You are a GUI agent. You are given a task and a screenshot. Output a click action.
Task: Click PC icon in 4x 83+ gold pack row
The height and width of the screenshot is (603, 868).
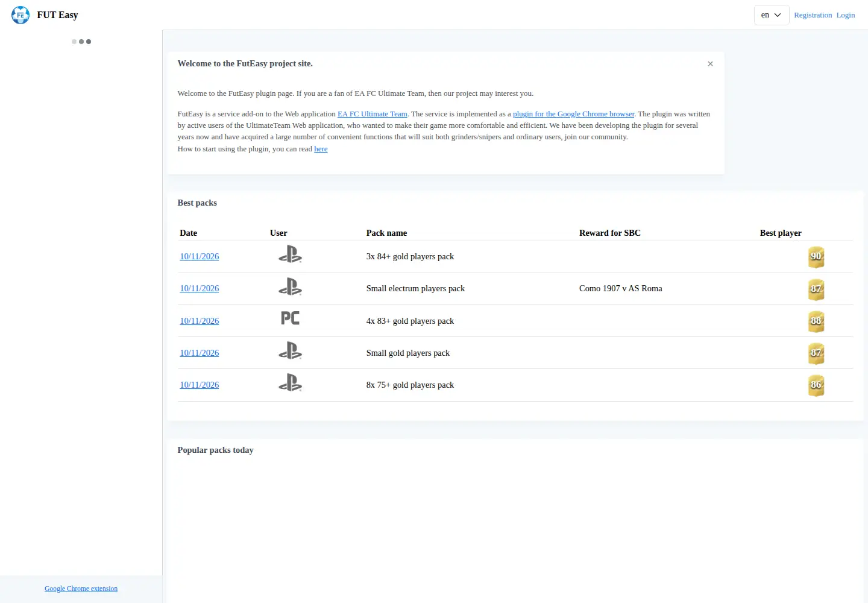290,318
